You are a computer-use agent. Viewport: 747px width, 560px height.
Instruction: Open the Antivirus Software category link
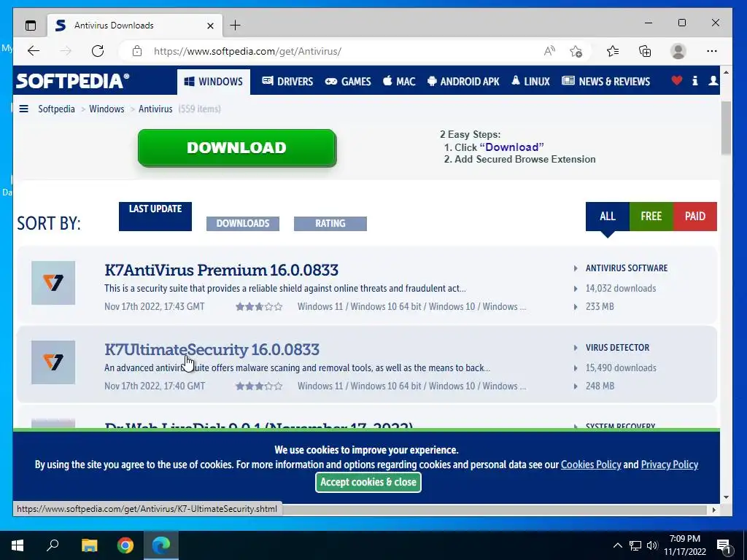pyautogui.click(x=627, y=268)
